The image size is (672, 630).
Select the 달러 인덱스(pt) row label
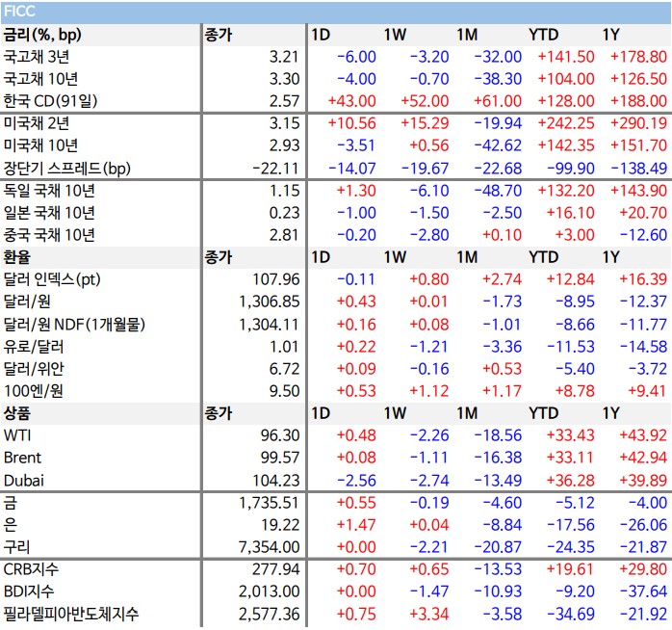click(x=52, y=279)
